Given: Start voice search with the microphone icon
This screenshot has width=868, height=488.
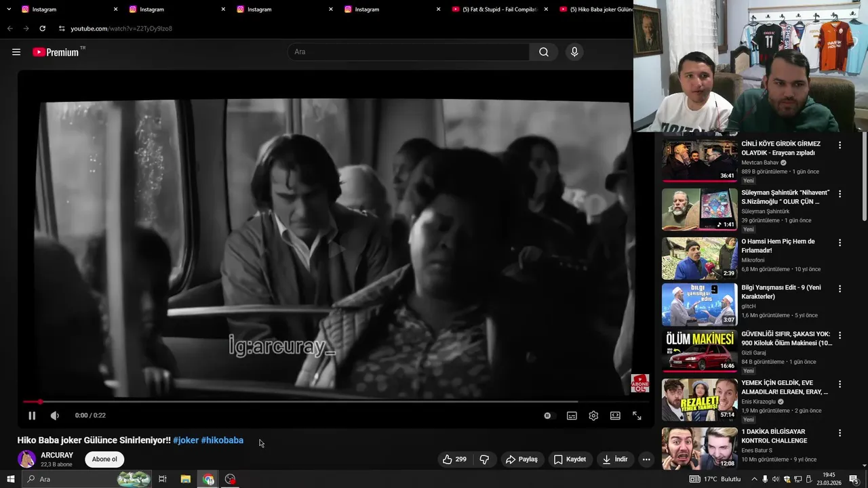Looking at the screenshot, I should (574, 52).
